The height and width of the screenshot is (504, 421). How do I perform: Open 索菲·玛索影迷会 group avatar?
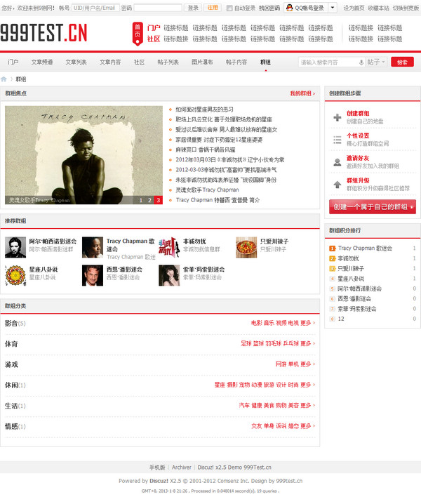point(169,275)
